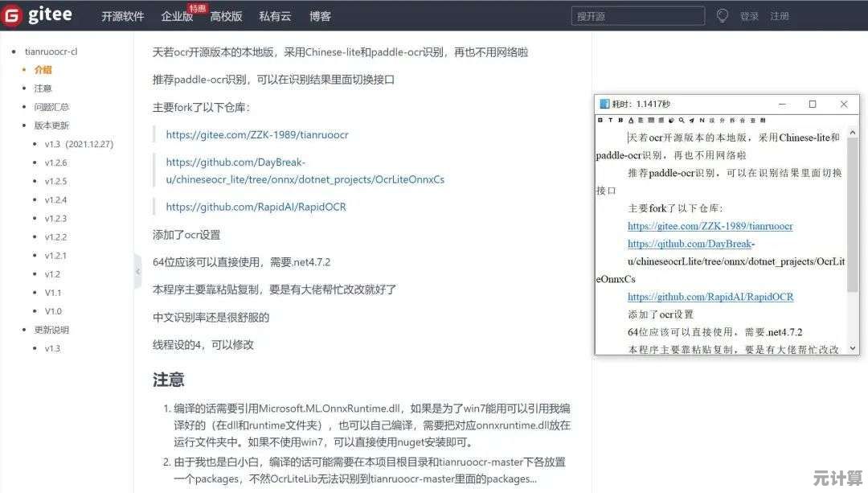Open the gitee.com/ZZK-1989/tianruoocr link
The image size is (868, 493).
pos(256,134)
